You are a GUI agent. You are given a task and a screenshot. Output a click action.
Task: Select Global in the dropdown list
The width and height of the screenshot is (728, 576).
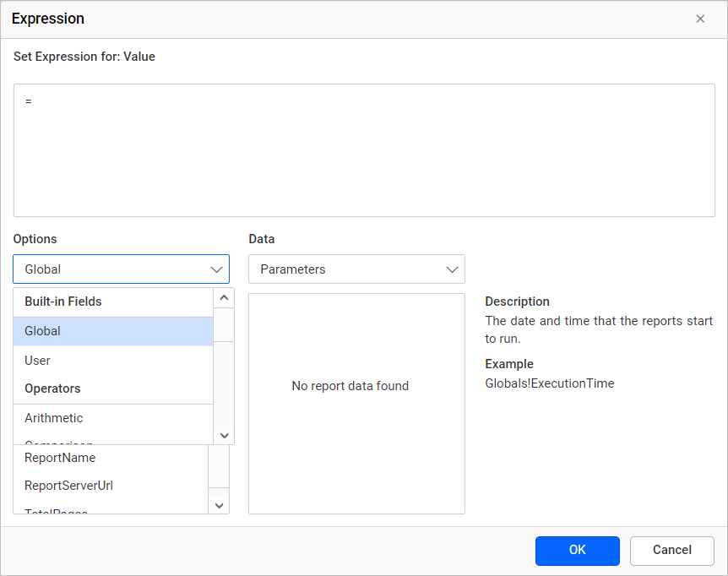pyautogui.click(x=113, y=331)
